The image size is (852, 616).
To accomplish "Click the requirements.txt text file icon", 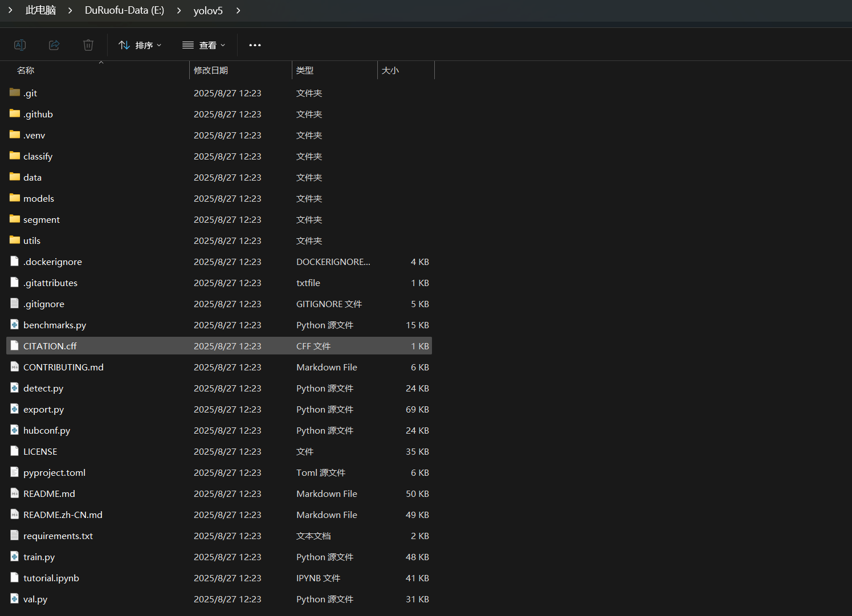I will (15, 535).
